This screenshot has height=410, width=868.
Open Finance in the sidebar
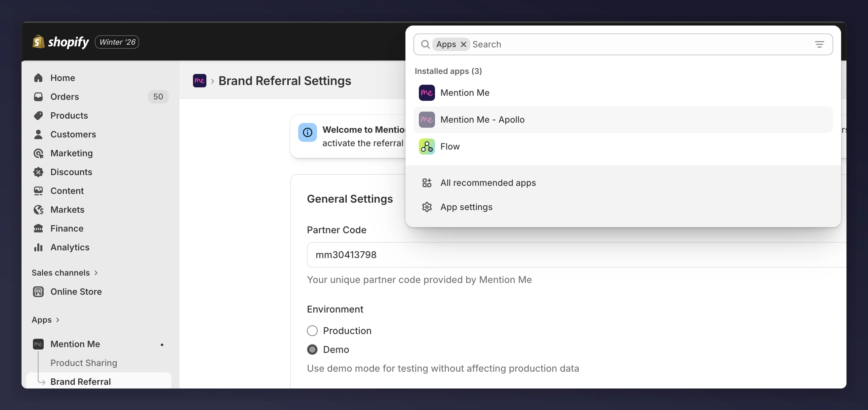pos(99,229)
